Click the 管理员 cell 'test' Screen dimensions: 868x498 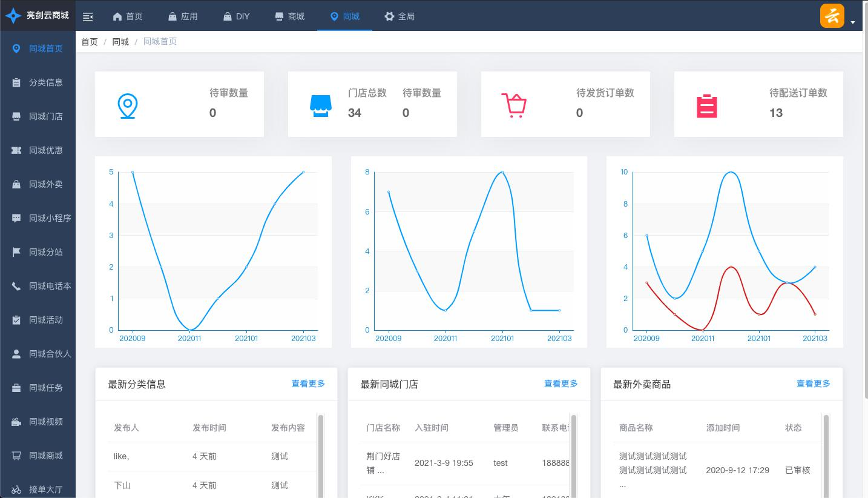[501, 463]
